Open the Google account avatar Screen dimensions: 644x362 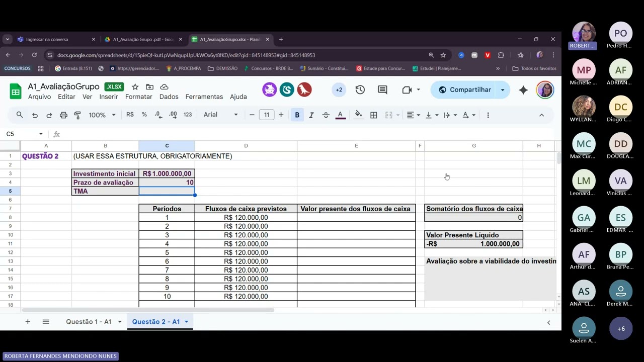[545, 90]
